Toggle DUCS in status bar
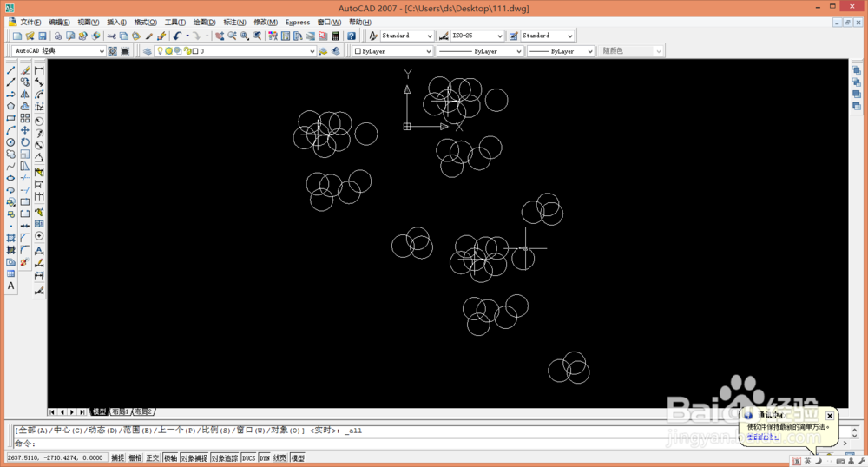 point(248,458)
